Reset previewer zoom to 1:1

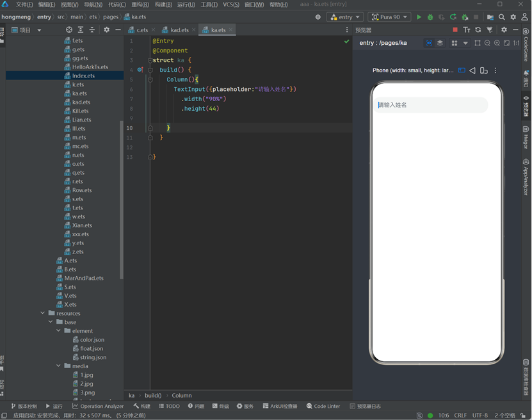517,43
